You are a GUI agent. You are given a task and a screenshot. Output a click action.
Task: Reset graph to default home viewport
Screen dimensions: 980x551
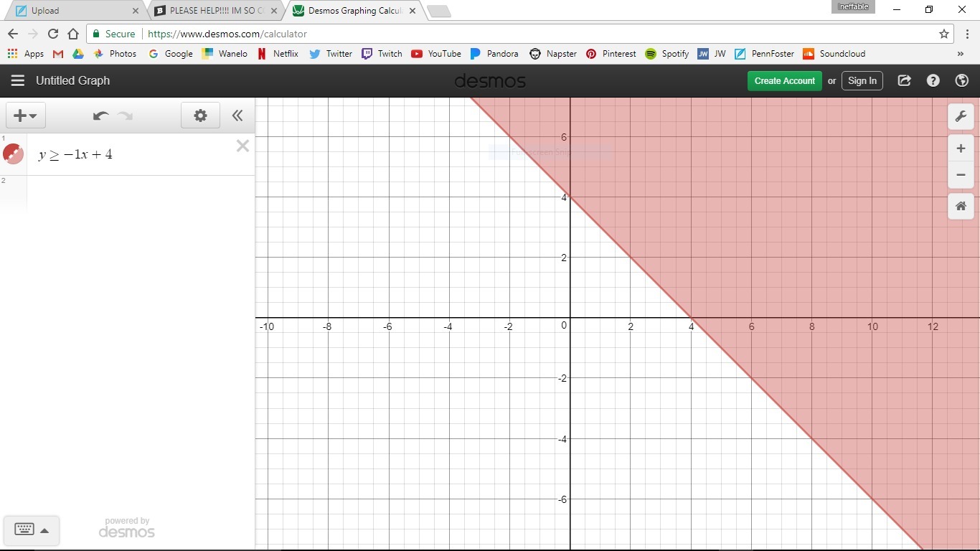tap(961, 207)
